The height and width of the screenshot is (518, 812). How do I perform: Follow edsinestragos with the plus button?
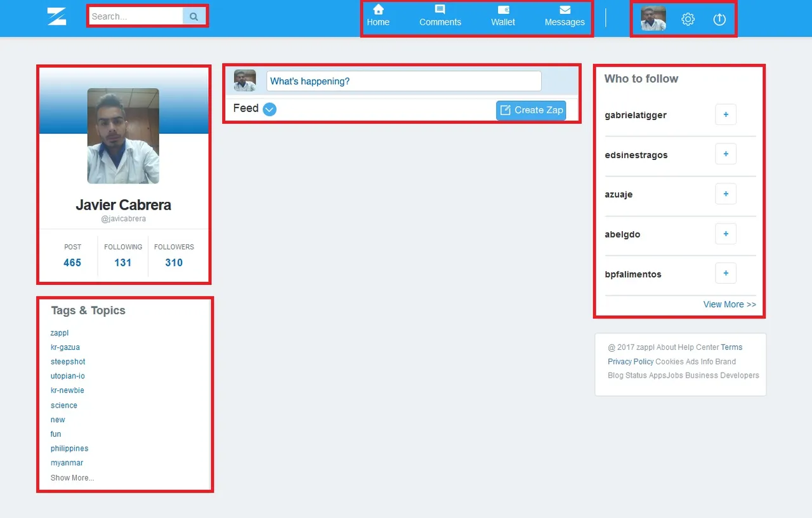(x=726, y=154)
